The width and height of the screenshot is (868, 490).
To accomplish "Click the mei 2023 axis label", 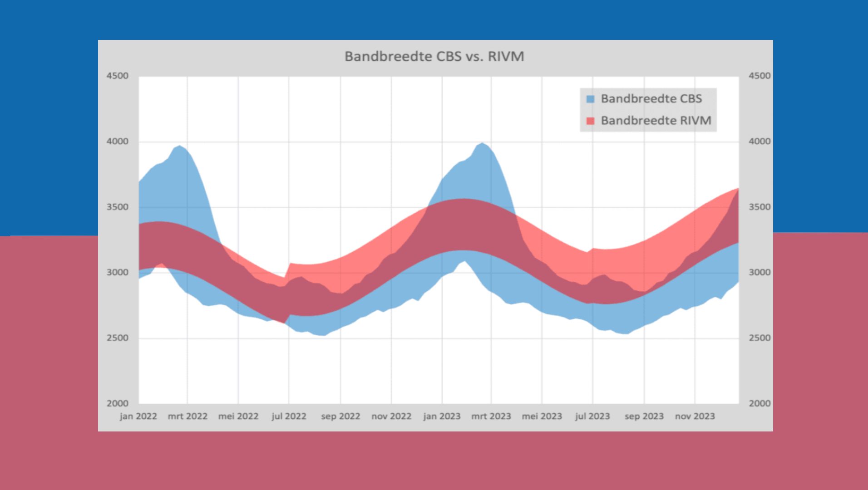I will coord(542,416).
